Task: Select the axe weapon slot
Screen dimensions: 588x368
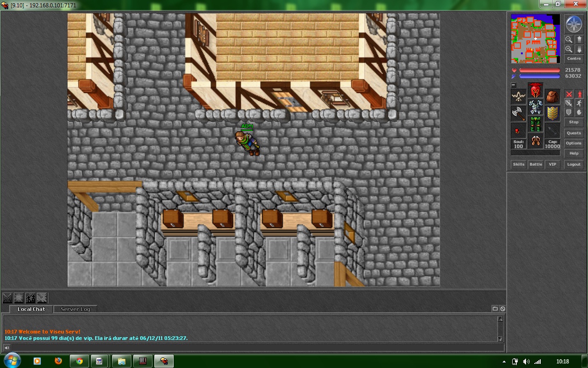Action: (519, 114)
